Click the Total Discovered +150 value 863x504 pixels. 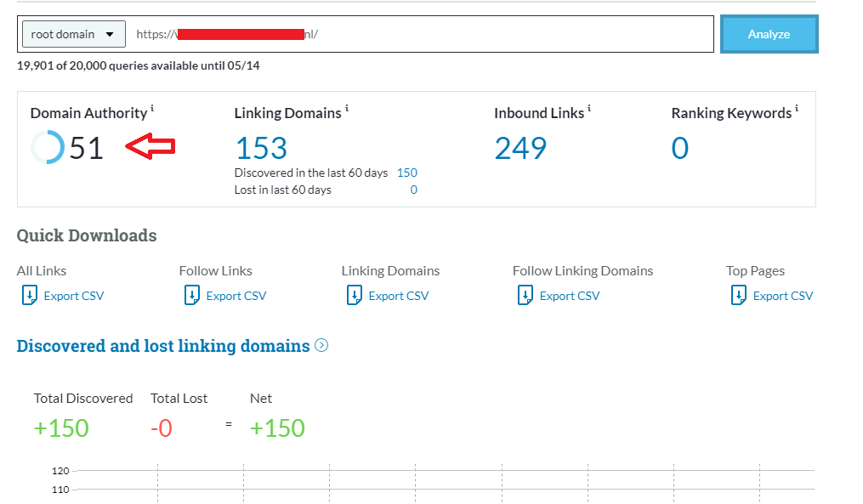tap(60, 428)
